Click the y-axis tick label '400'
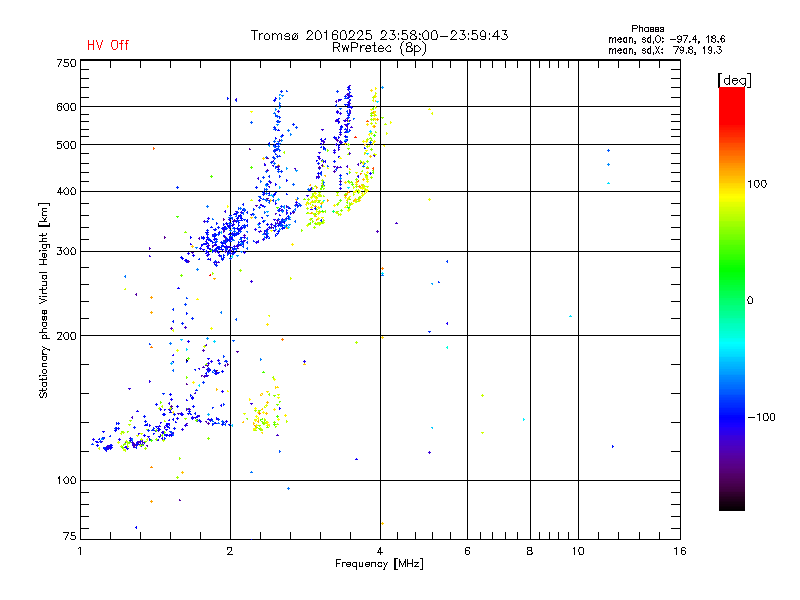 coord(66,191)
